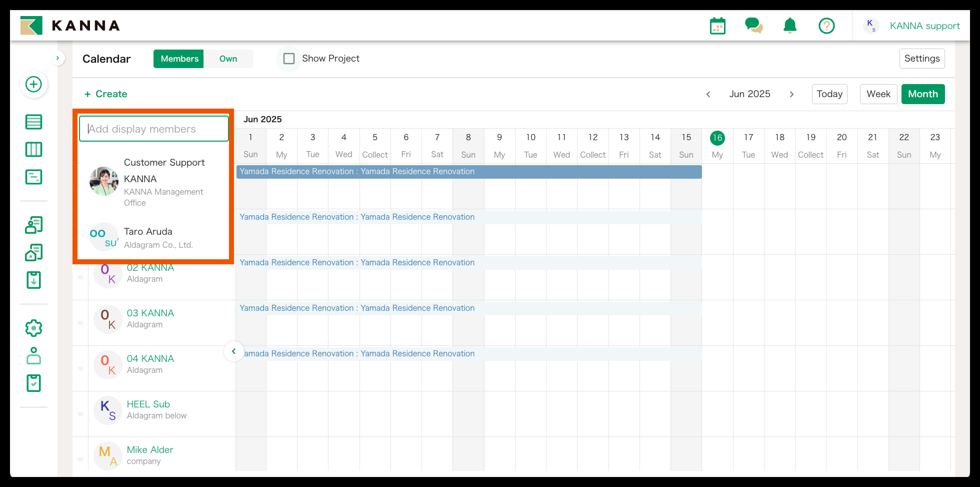Open the calendar icon in header
980x487 pixels.
(717, 26)
